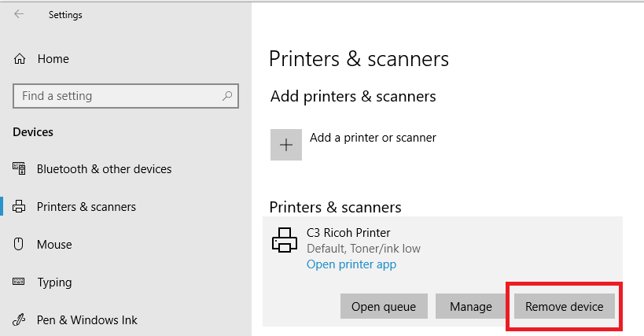
Task: Open the Home settings page
Action: (x=53, y=59)
